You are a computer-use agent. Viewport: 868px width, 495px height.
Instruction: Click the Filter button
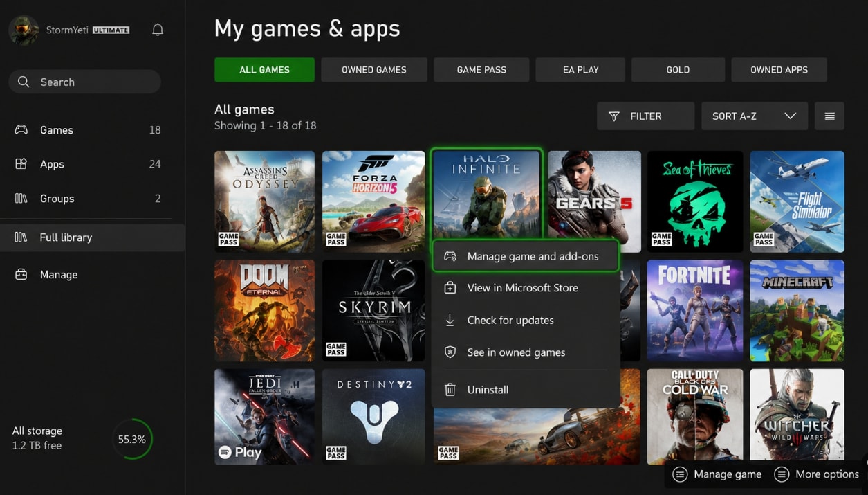pyautogui.click(x=646, y=116)
